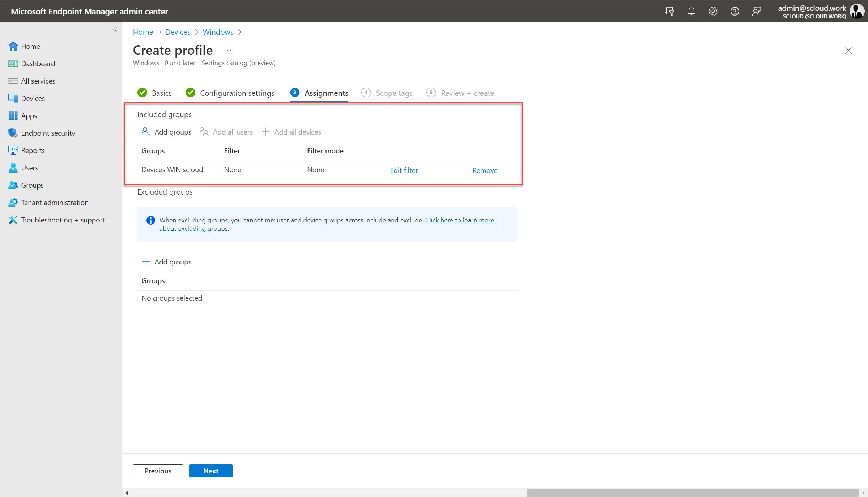Go to Configuration settings step
This screenshot has width=868, height=497.
tap(230, 93)
